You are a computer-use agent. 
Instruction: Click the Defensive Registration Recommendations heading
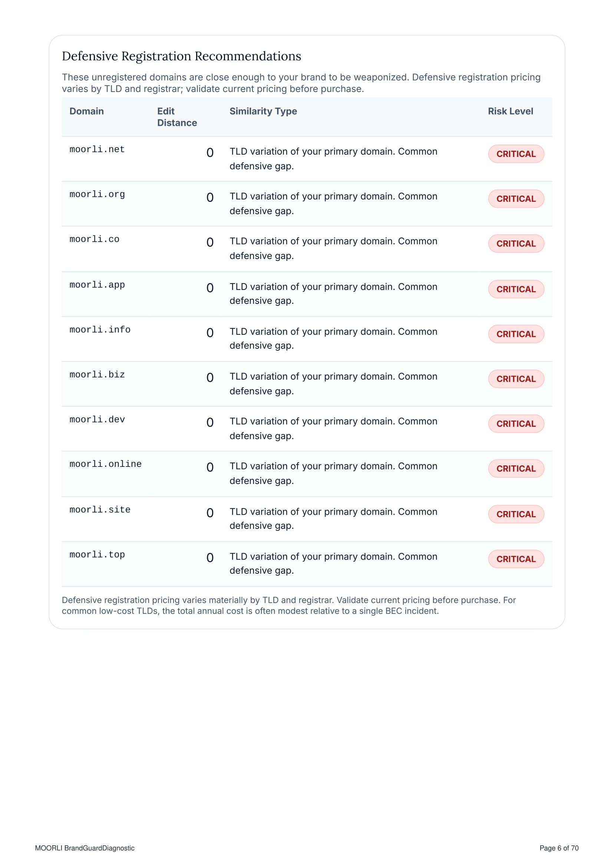point(181,56)
